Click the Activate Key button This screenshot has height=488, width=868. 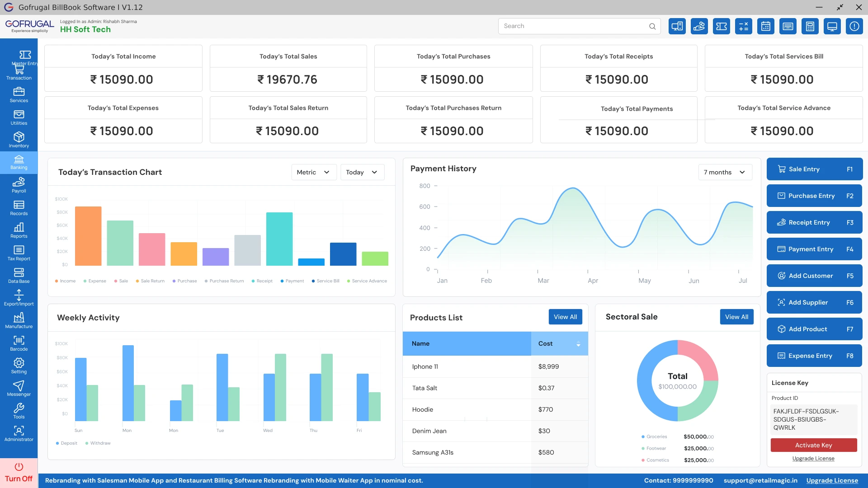(813, 445)
